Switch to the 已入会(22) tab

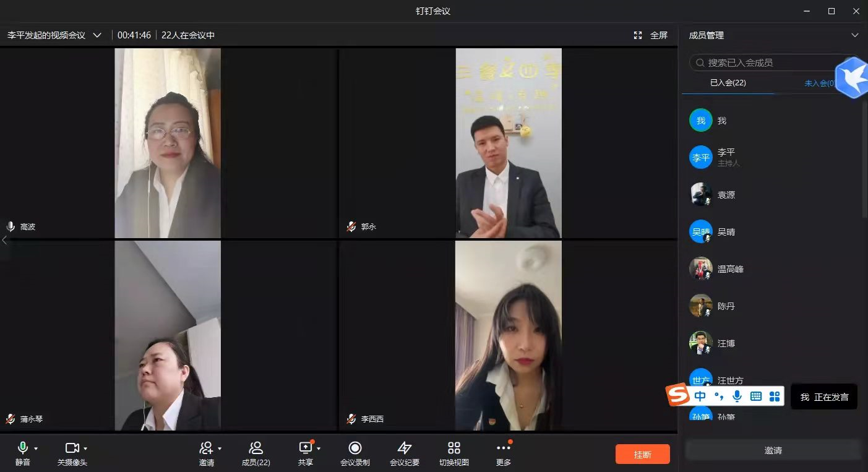coord(728,83)
